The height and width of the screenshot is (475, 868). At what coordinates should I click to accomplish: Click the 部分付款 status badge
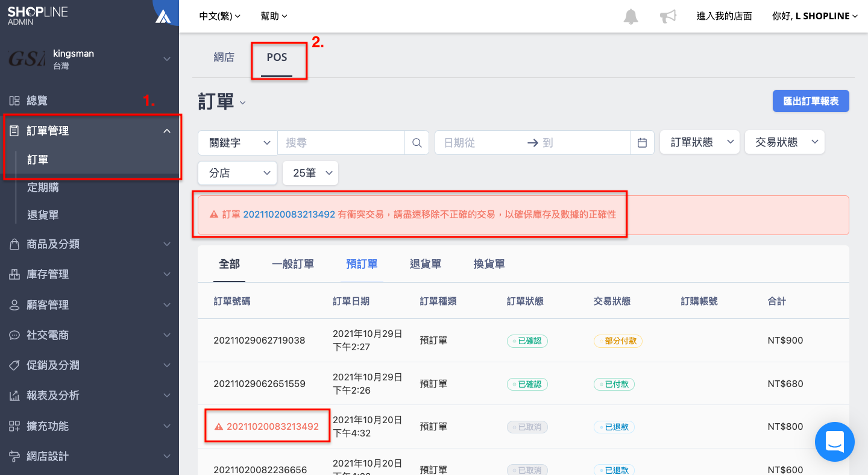(x=618, y=341)
